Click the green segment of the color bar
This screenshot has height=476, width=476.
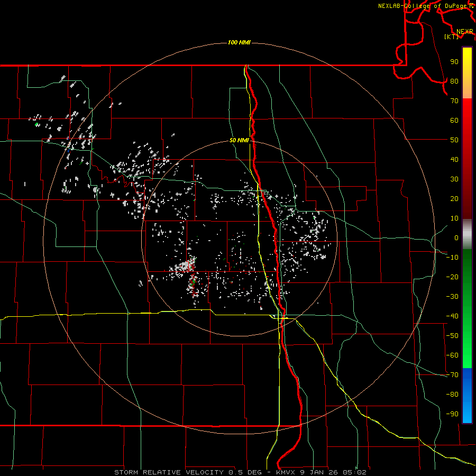467,309
